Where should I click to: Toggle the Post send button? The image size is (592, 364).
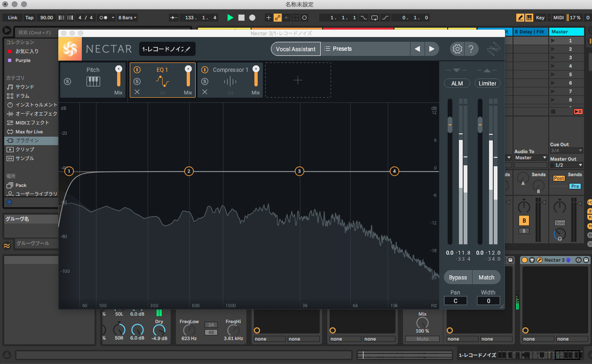click(559, 178)
